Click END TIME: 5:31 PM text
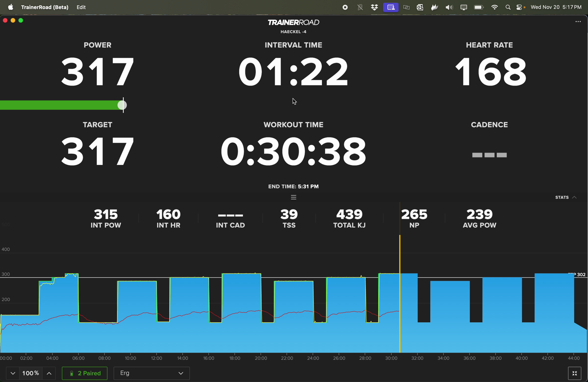This screenshot has height=382, width=588. [294, 187]
